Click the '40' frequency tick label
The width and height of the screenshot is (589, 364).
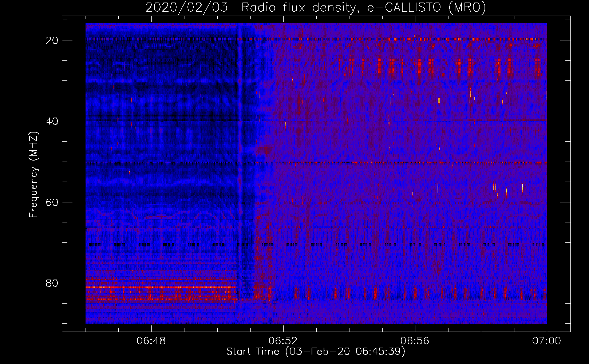52,121
